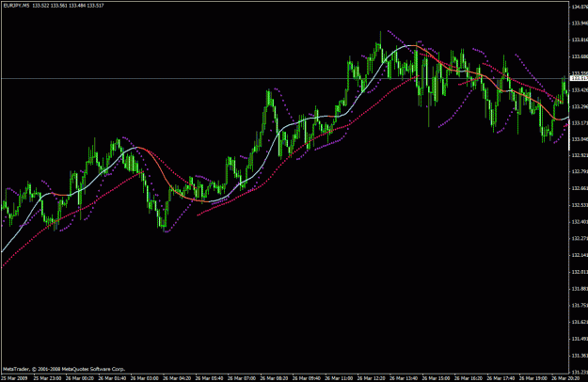The image size is (588, 382).
Task: Click the 131.621 price axis label
Action: point(580,322)
